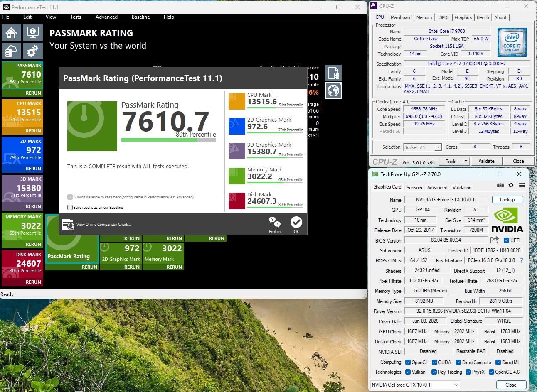Open View Online Comparison Charts link

[104, 225]
